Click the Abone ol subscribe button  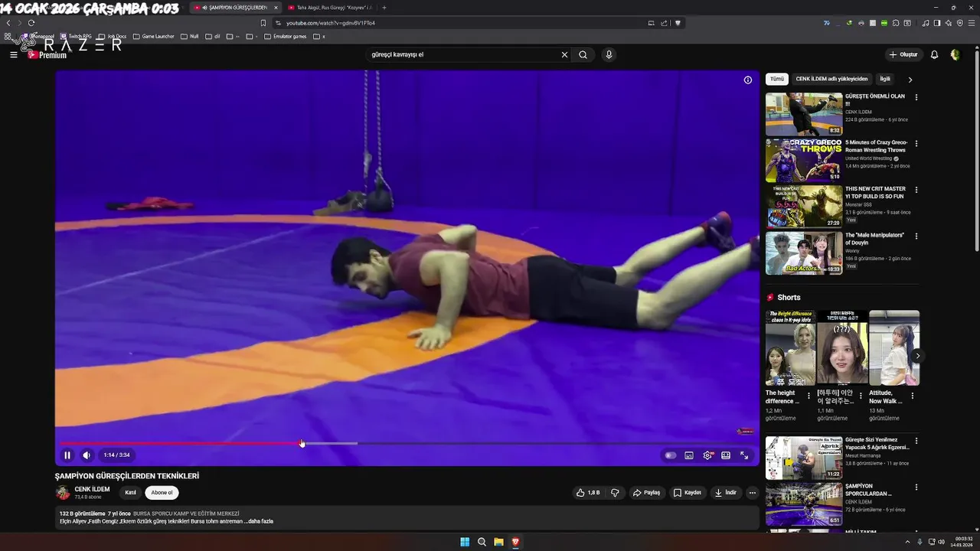coord(162,493)
